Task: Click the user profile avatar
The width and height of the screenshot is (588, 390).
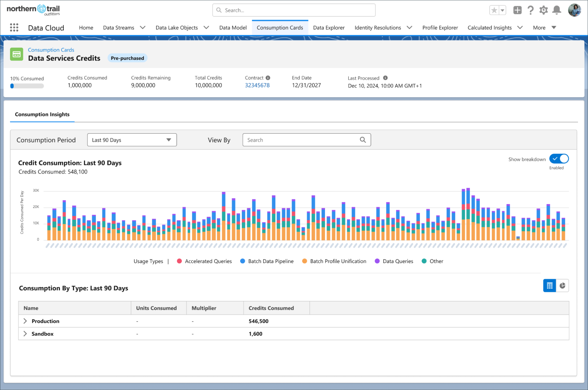Action: click(574, 10)
